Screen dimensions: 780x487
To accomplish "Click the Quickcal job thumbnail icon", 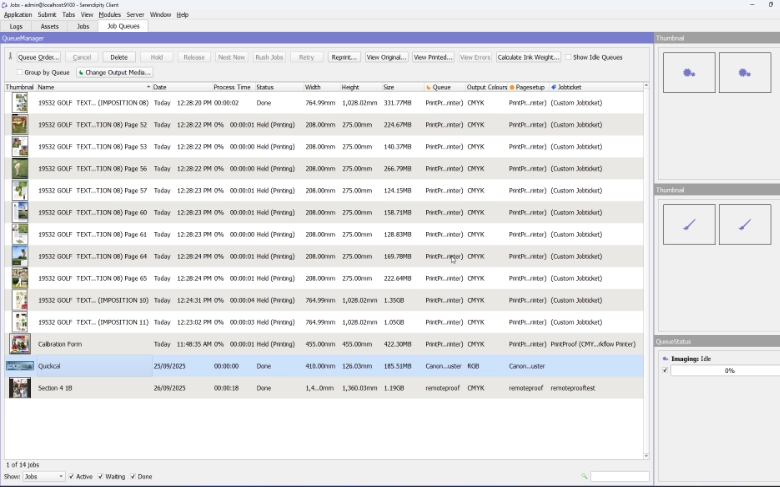I will 19,366.
